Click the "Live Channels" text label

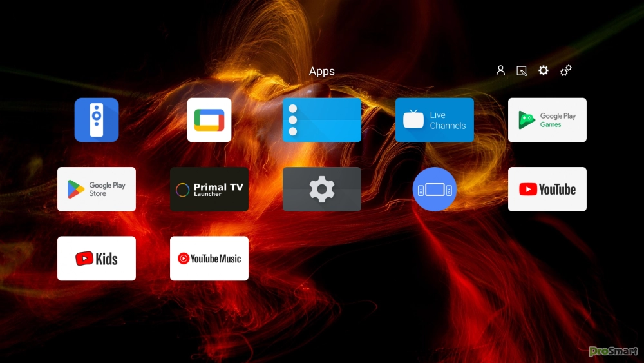[448, 121]
